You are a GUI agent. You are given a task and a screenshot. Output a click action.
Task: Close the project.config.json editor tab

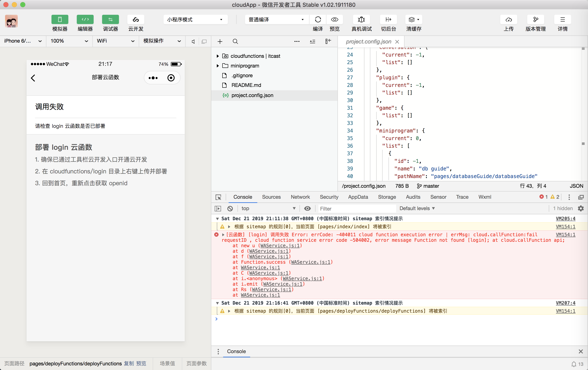point(397,42)
